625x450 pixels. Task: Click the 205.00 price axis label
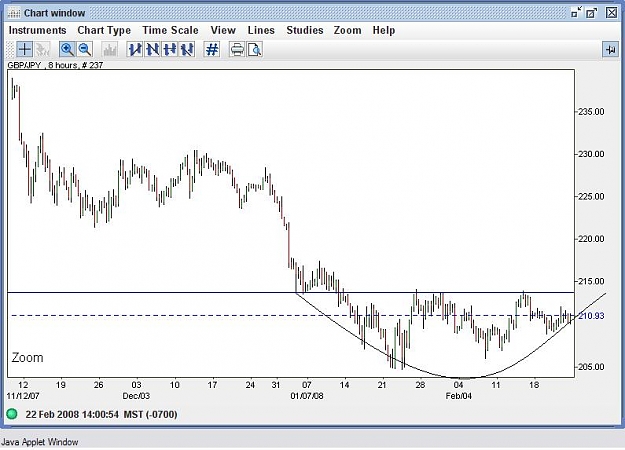click(591, 367)
